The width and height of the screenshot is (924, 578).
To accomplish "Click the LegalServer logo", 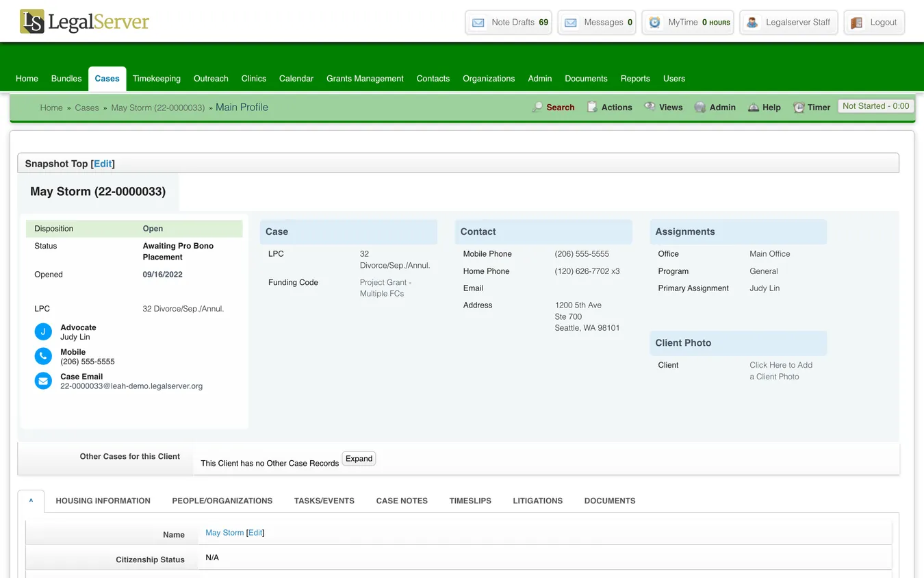I will point(82,21).
